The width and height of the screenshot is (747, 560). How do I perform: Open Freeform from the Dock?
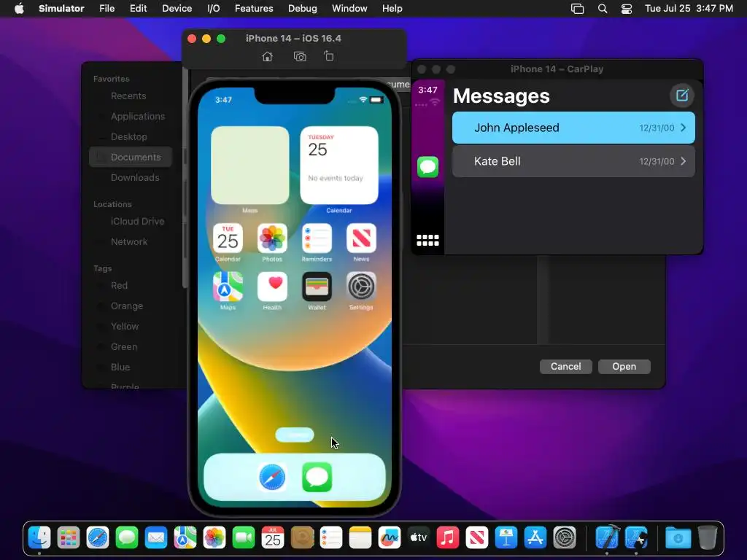(390, 538)
